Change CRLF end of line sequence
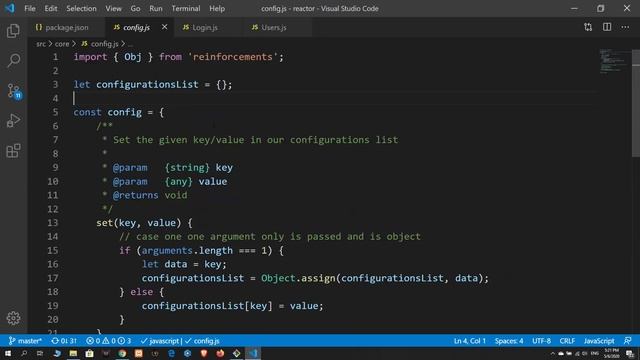The height and width of the screenshot is (360, 640). [567, 341]
